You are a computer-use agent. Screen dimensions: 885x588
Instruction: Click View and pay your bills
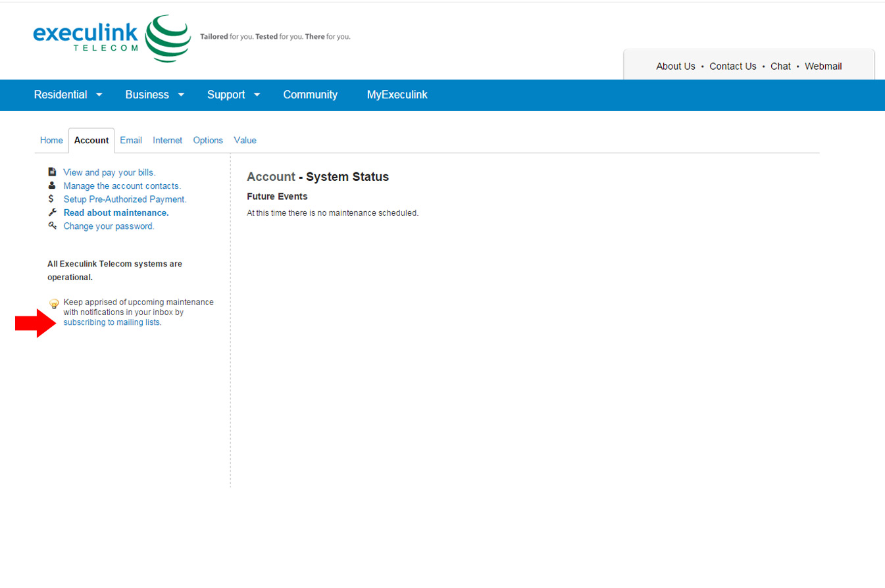[x=109, y=172]
